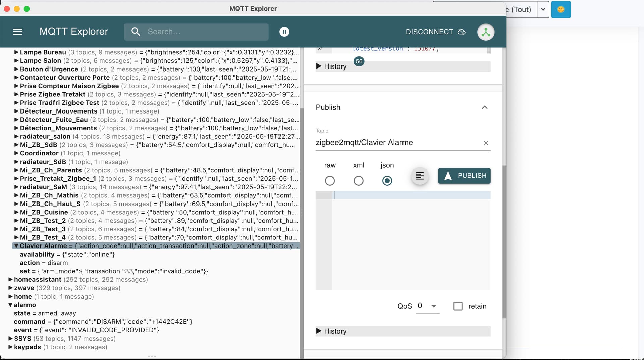Click the details panel vertical scrollbar
Viewport: 644px width, 360px height.
pyautogui.click(x=504, y=242)
